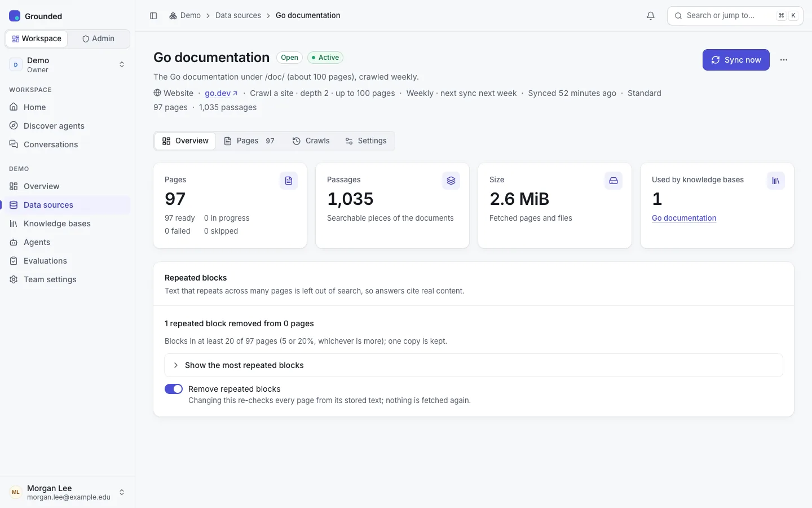Open Evaluations in the sidebar
Viewport: 812px width, 508px height.
point(68,261)
